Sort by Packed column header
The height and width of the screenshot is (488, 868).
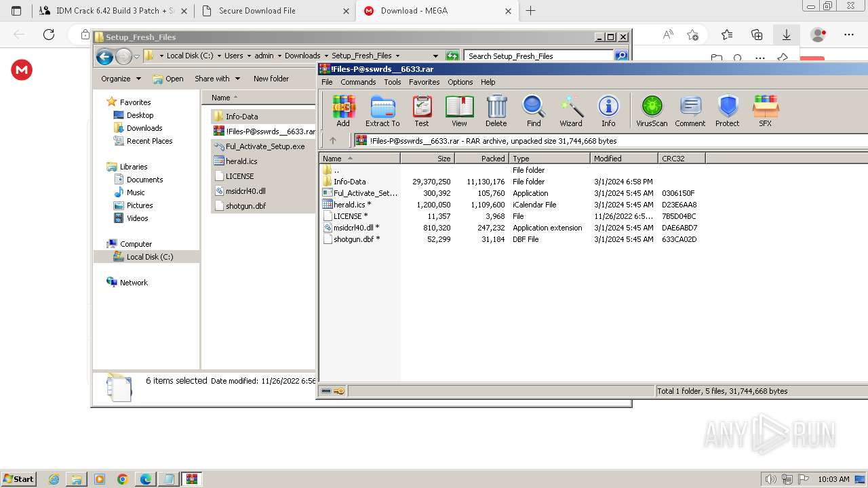pyautogui.click(x=482, y=159)
